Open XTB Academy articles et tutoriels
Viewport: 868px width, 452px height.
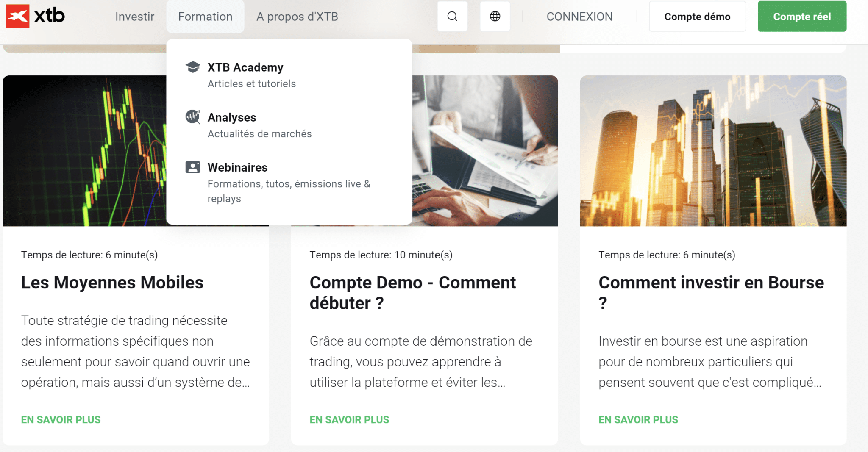click(245, 67)
